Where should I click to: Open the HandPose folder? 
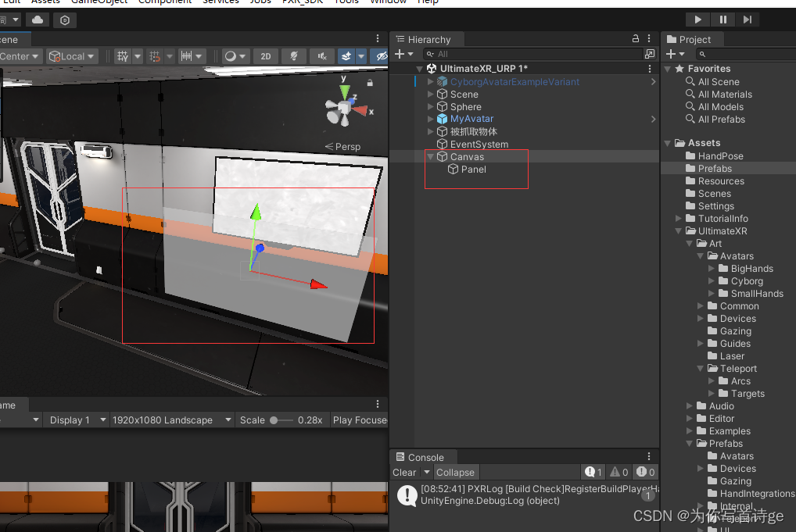[720, 156]
